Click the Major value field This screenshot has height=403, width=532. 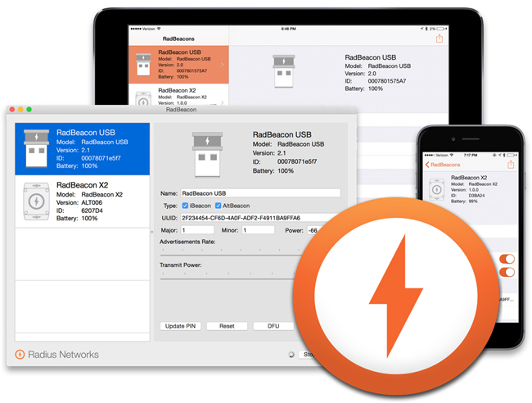[197, 230]
